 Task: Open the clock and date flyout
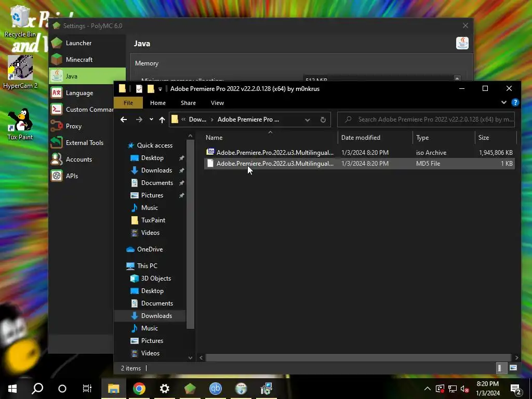[488, 389]
